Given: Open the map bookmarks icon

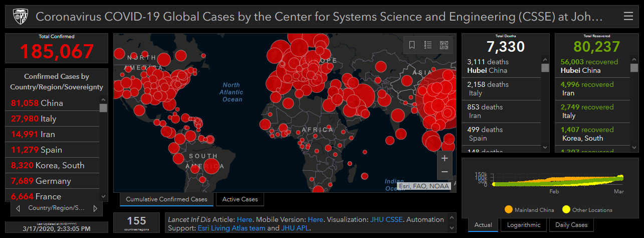Looking at the screenshot, I should click(412, 45).
